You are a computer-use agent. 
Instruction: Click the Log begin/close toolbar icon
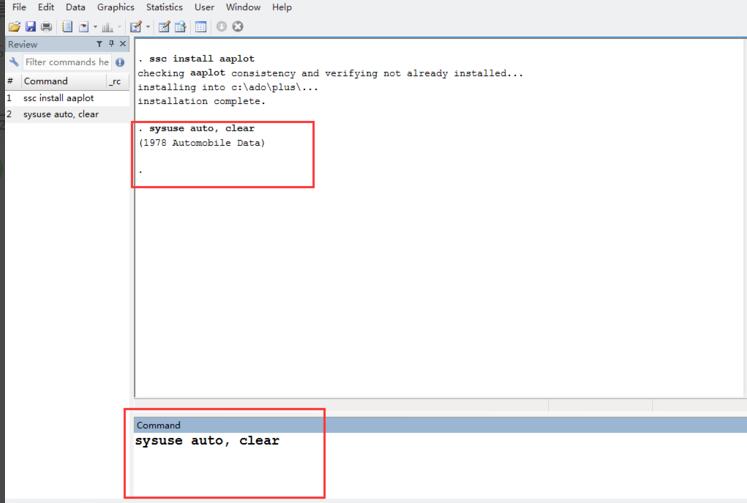68,27
